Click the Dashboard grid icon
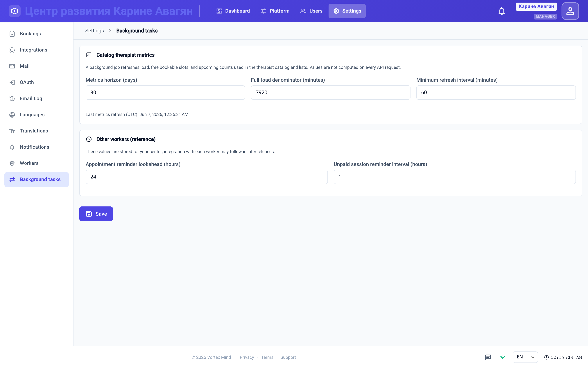 click(x=219, y=11)
